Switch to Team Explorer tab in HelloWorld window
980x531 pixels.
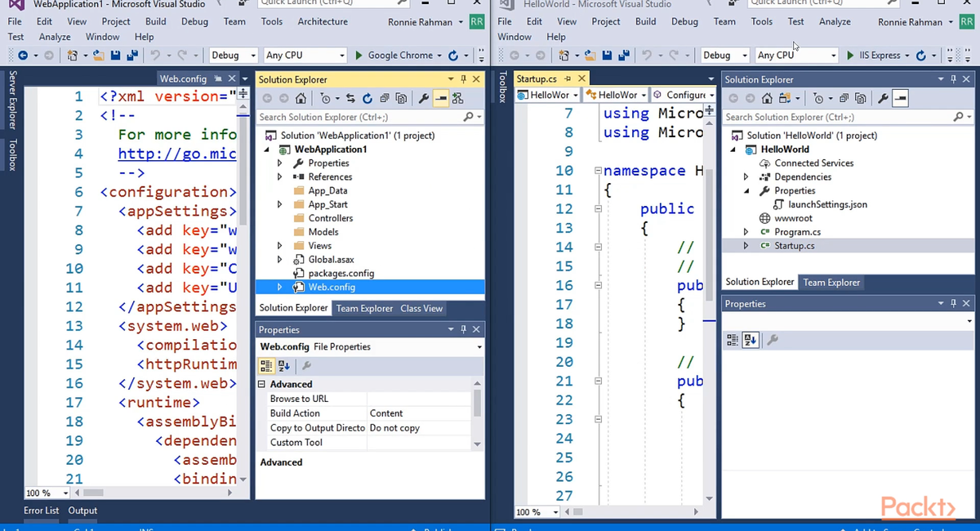[x=831, y=282]
